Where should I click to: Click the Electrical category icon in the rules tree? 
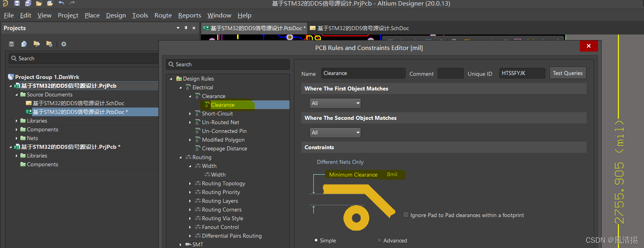[189, 87]
